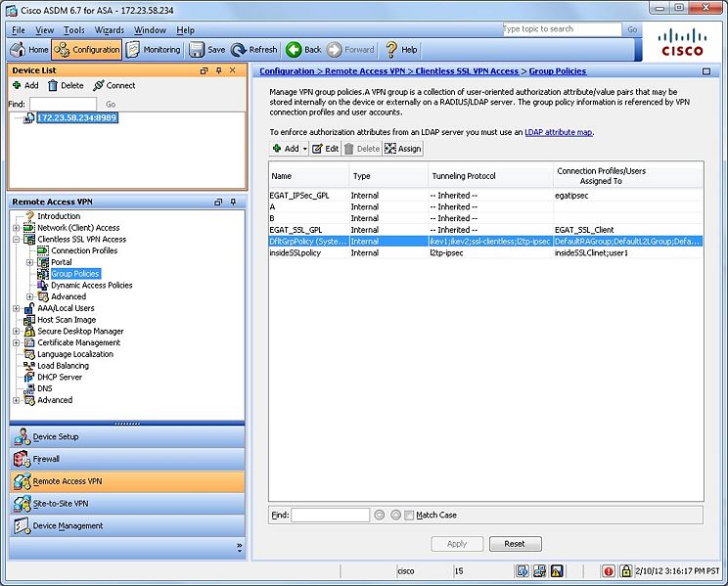Select device 172.23.58.234:8989
Screen dimensions: 728x586
click(x=77, y=118)
